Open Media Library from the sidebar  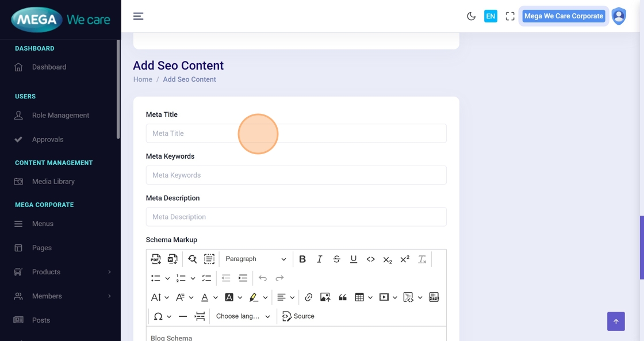pyautogui.click(x=53, y=182)
